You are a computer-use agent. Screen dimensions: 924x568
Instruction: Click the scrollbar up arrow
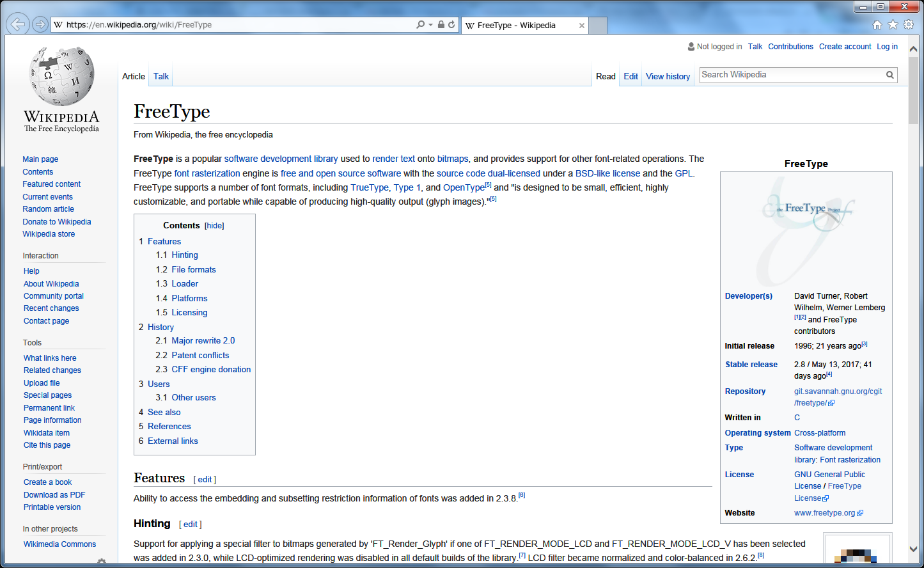pyautogui.click(x=913, y=49)
